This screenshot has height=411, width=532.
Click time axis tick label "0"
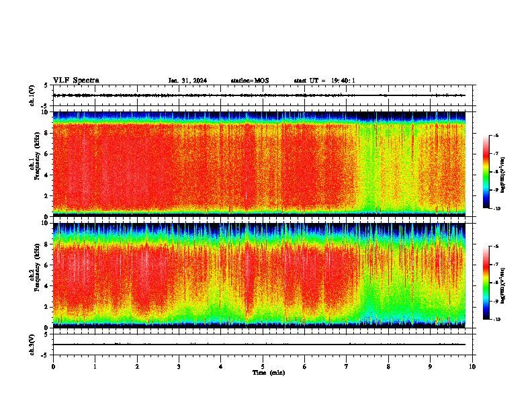click(53, 367)
